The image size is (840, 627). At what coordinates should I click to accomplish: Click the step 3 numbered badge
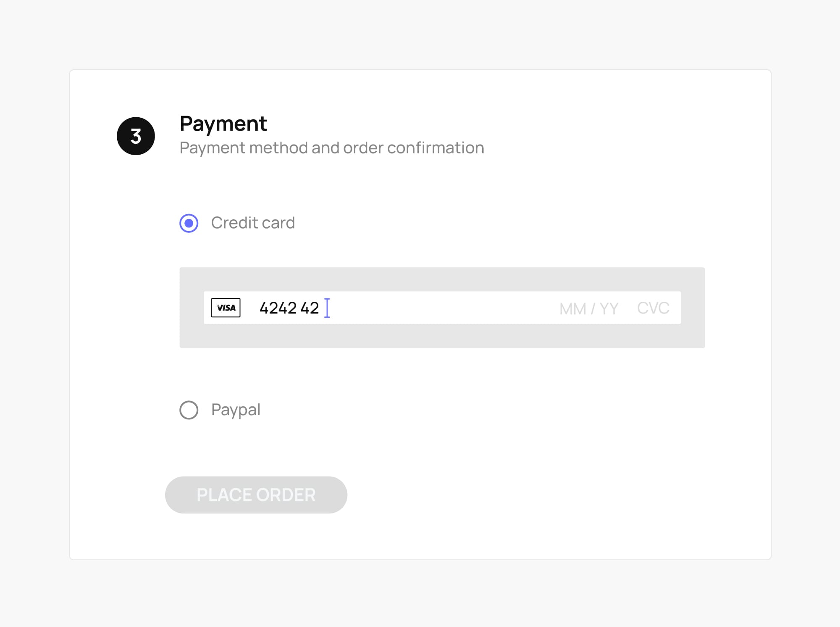pyautogui.click(x=136, y=136)
